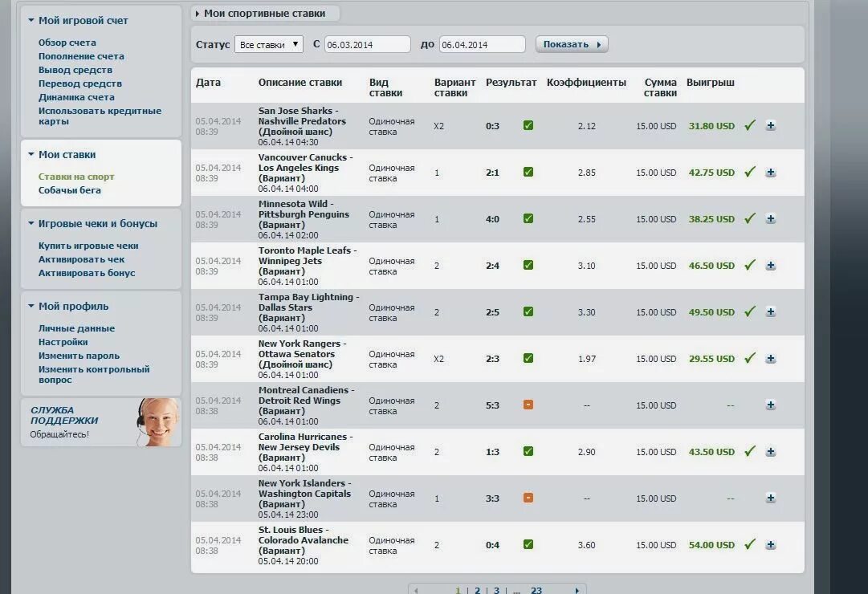The width and height of the screenshot is (868, 594).
Task: Click win checkmark next to 42.75 USD
Action: pyautogui.click(x=750, y=172)
